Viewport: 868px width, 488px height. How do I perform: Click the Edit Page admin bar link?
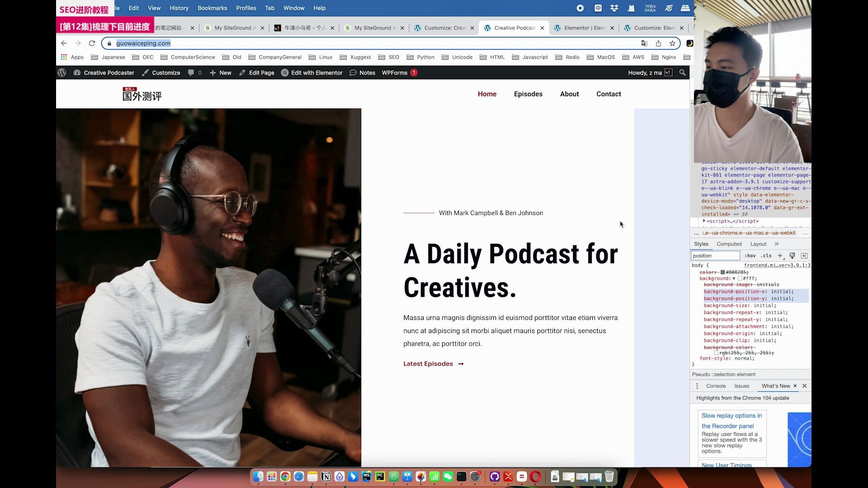tap(257, 73)
